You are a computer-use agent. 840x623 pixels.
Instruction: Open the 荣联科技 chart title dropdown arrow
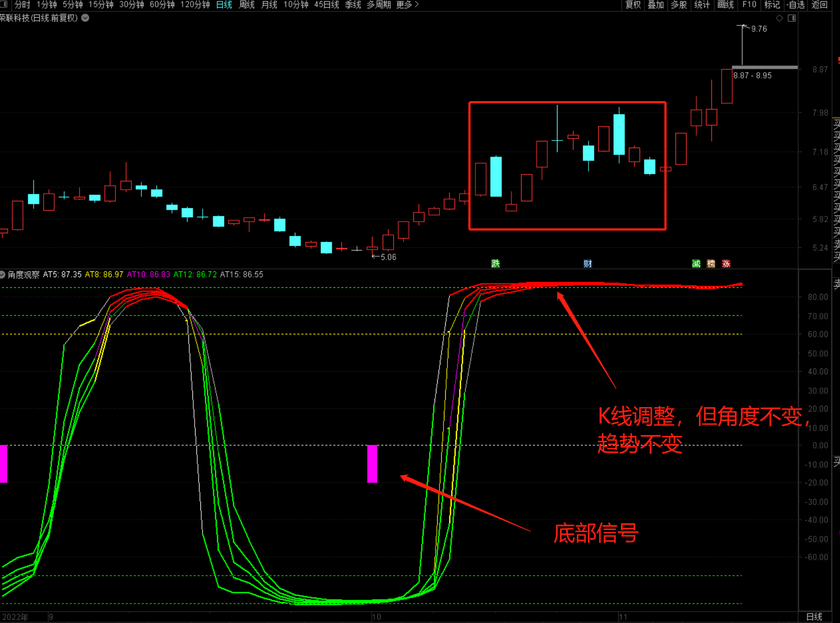[x=85, y=18]
